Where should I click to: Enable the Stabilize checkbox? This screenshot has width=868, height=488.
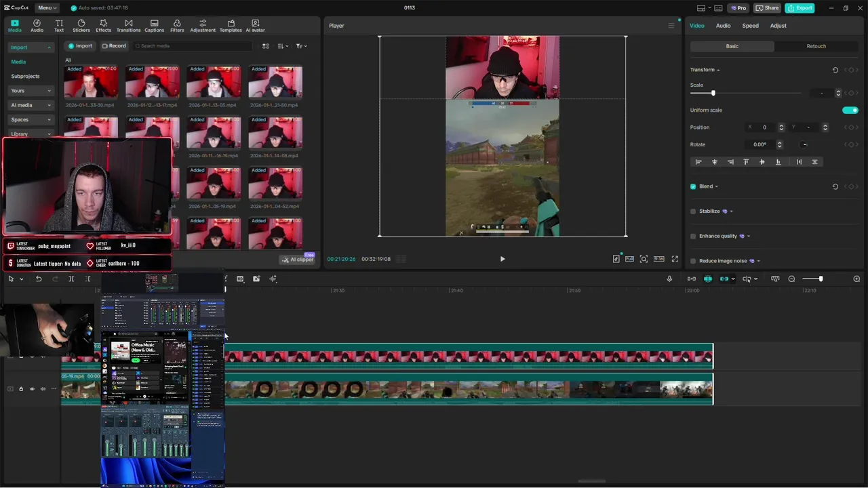[693, 211]
